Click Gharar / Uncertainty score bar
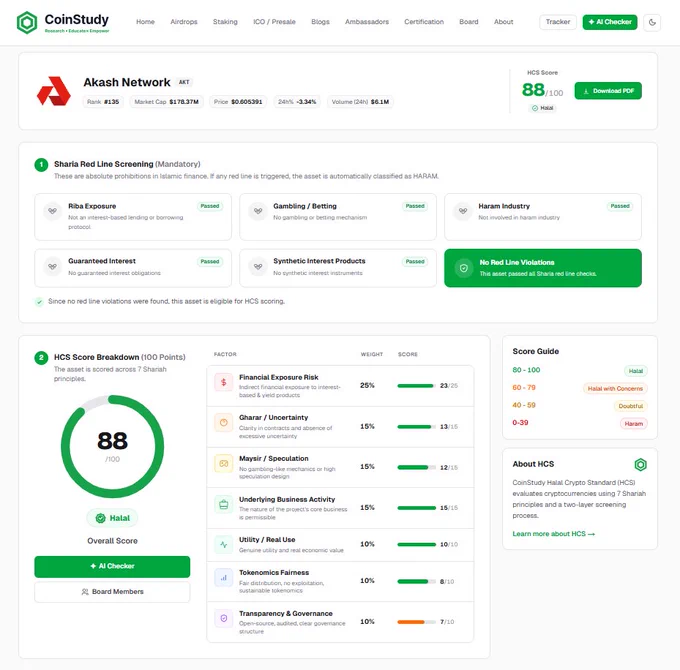The height and width of the screenshot is (670, 680). pyautogui.click(x=416, y=427)
